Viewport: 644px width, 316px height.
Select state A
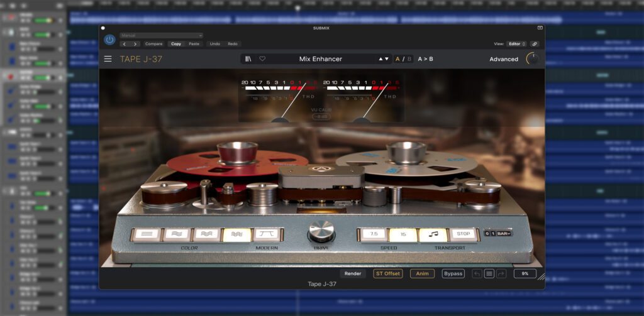(397, 59)
